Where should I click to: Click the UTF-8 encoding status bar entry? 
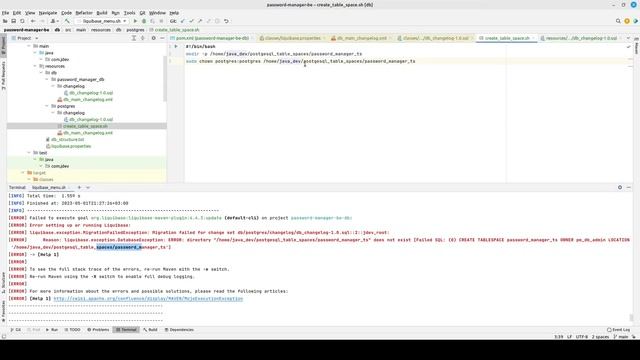pyautogui.click(x=582, y=337)
